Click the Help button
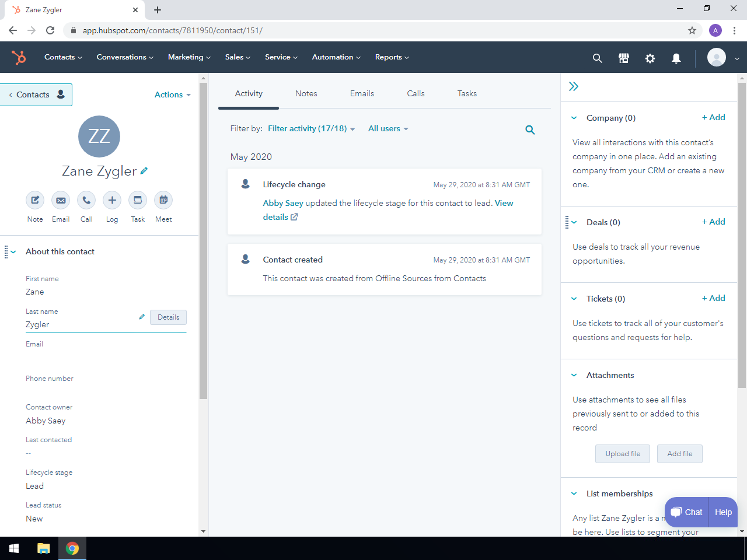This screenshot has height=560, width=747. point(723,512)
